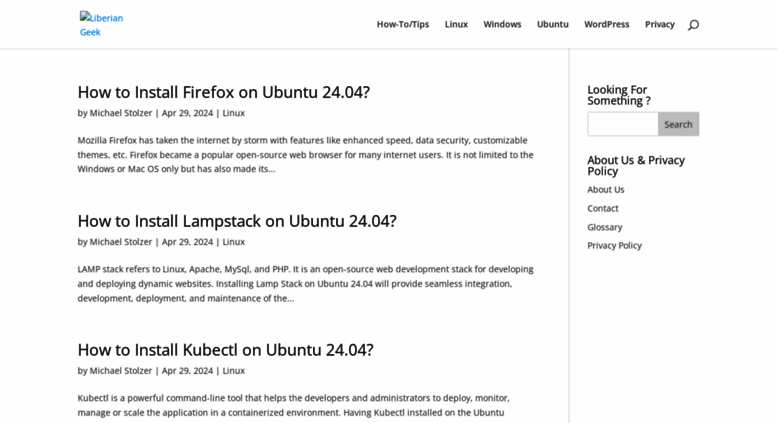Go to the Linux menu item
The image size is (777, 423).
(x=456, y=24)
